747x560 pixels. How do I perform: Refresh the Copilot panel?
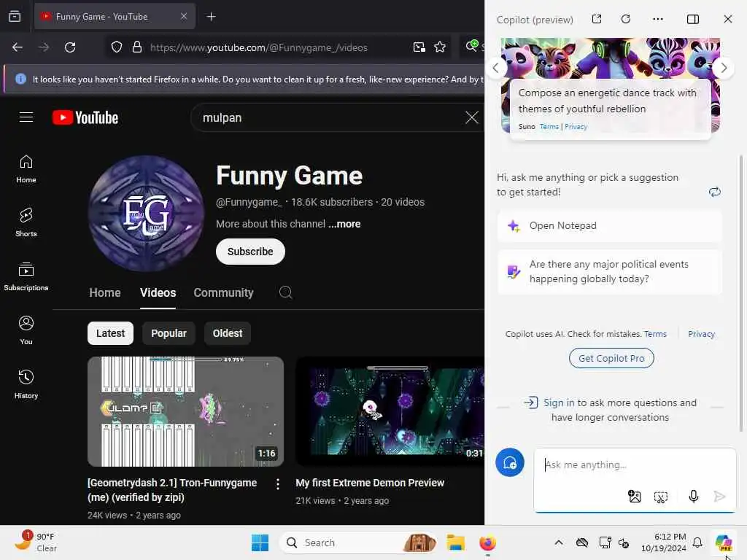(x=626, y=19)
